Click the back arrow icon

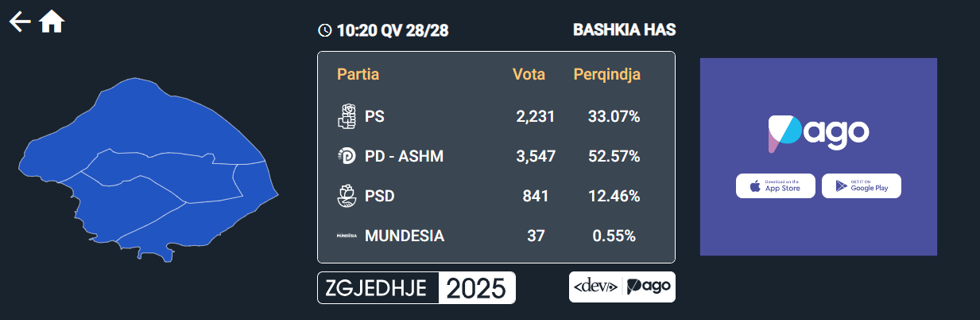[x=20, y=22]
